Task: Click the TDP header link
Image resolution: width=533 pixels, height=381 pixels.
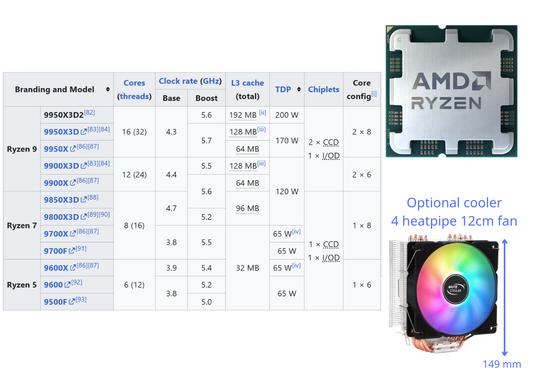Action: (283, 89)
